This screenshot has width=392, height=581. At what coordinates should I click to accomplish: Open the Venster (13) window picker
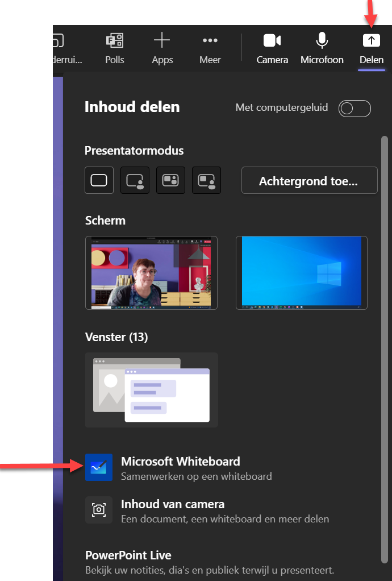[151, 390]
